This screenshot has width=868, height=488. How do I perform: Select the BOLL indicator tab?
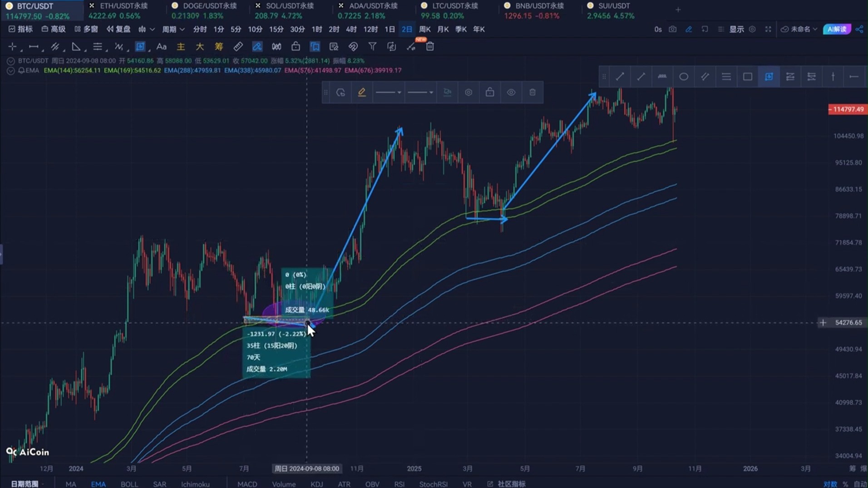[x=129, y=484]
